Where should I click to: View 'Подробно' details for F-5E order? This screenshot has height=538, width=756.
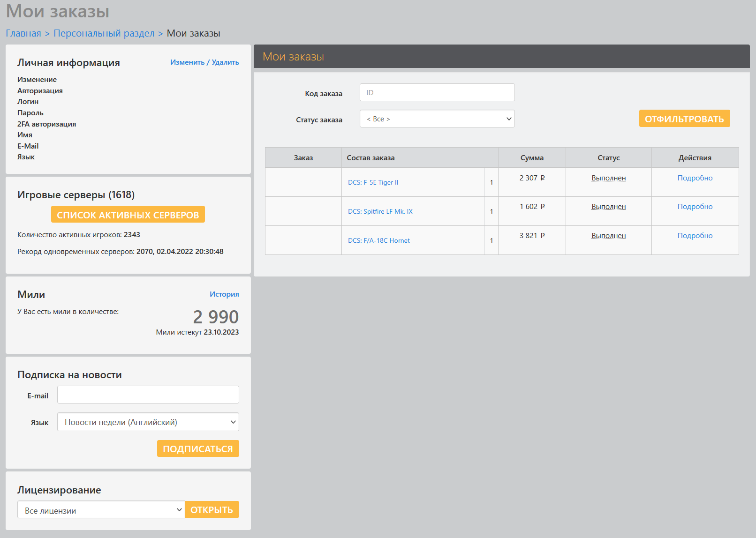(x=695, y=178)
